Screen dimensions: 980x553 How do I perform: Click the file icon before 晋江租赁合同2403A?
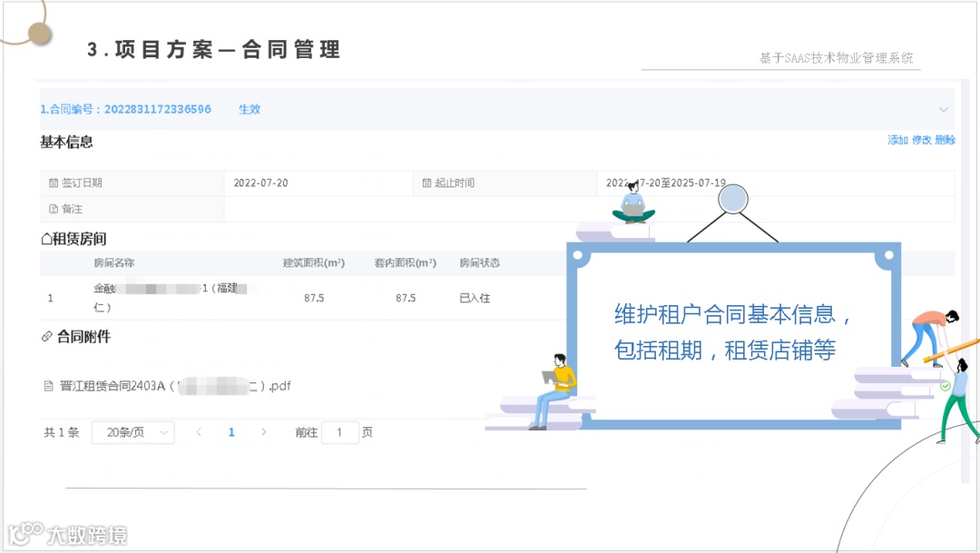tap(49, 386)
